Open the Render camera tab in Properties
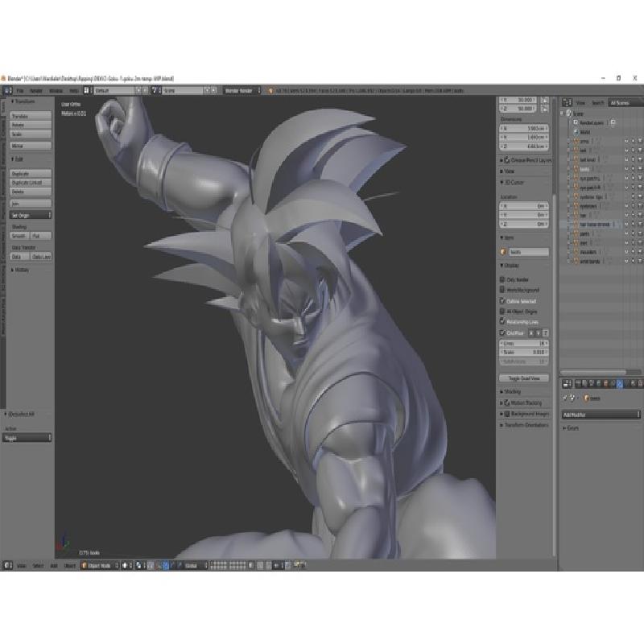Image resolution: width=644 pixels, height=644 pixels. click(578, 384)
